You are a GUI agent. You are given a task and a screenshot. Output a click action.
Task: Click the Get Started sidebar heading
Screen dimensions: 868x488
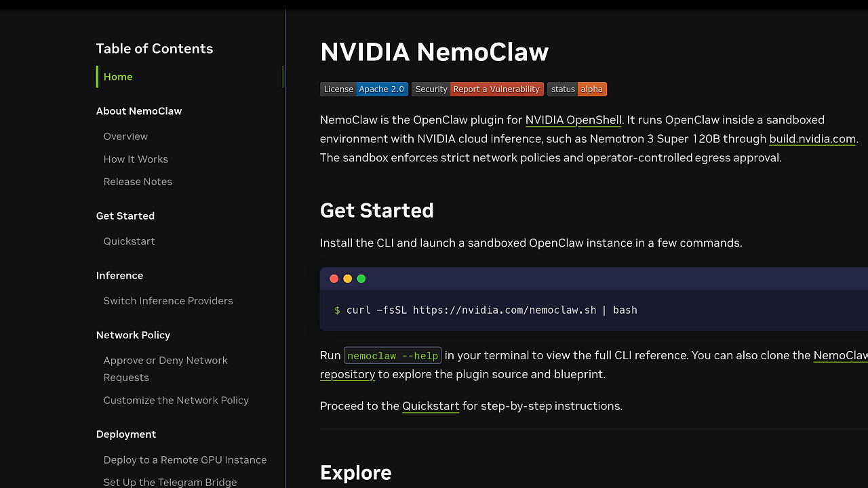125,216
